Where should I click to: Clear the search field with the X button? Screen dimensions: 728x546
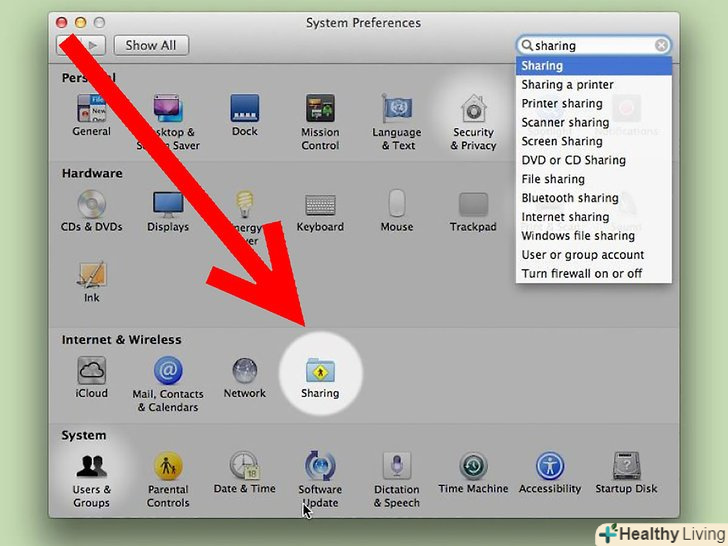[661, 45]
